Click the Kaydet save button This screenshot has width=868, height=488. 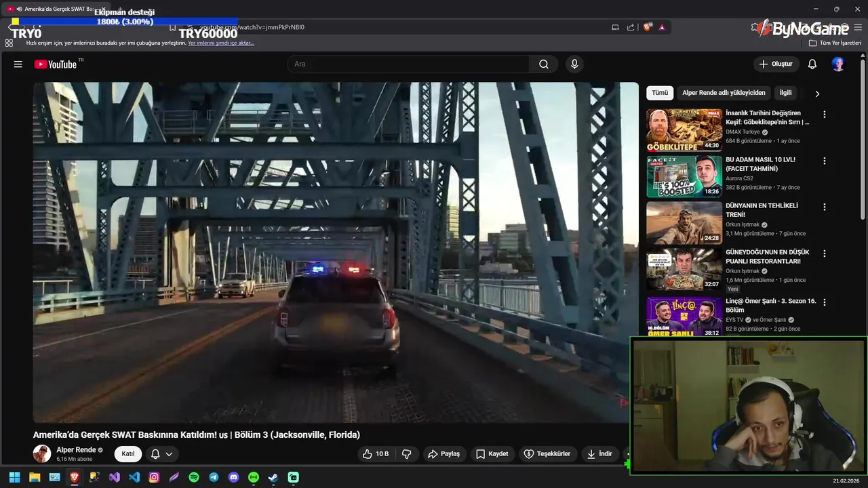click(492, 454)
